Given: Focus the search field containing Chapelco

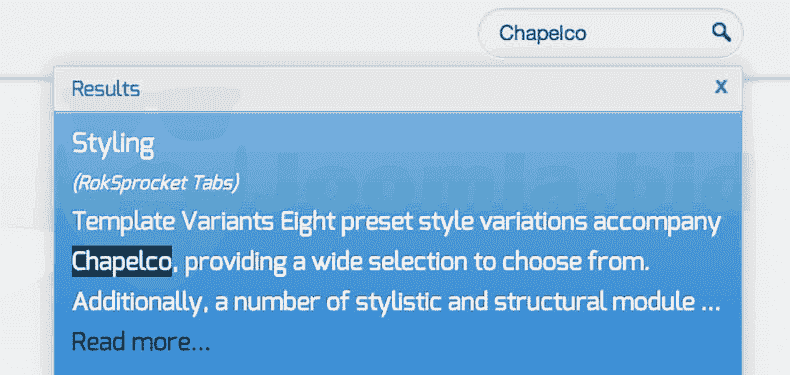Looking at the screenshot, I should [610, 33].
